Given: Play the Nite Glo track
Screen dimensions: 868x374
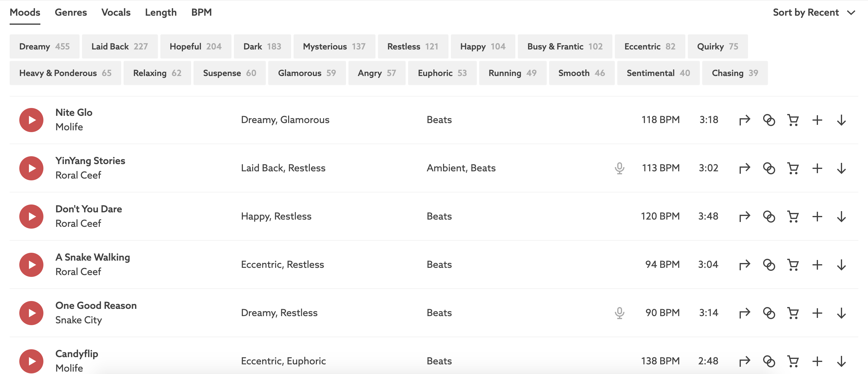Looking at the screenshot, I should [31, 120].
